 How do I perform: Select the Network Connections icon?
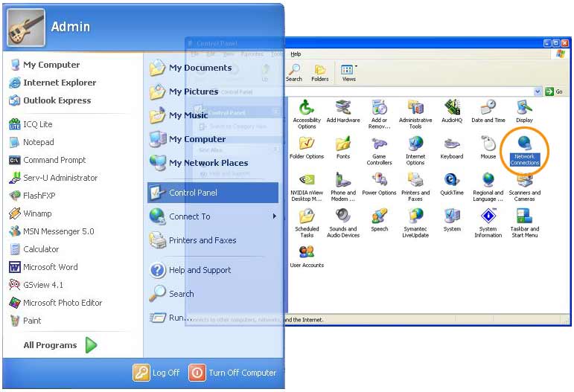524,150
